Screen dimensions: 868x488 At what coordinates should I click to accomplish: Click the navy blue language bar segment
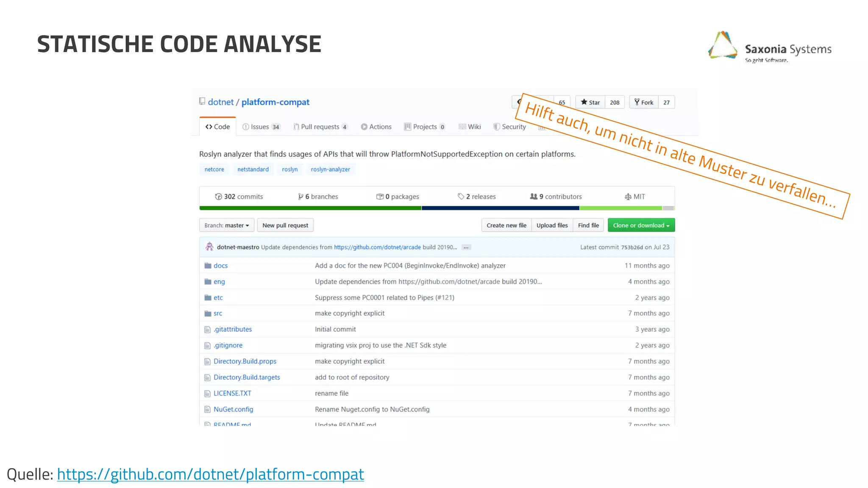coord(500,208)
